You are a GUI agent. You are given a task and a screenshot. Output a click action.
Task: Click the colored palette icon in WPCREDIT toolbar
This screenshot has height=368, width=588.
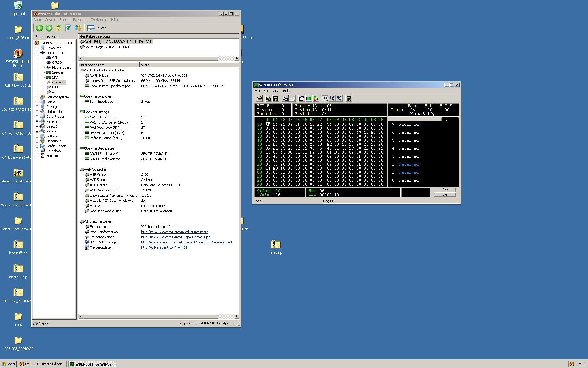coord(316,98)
